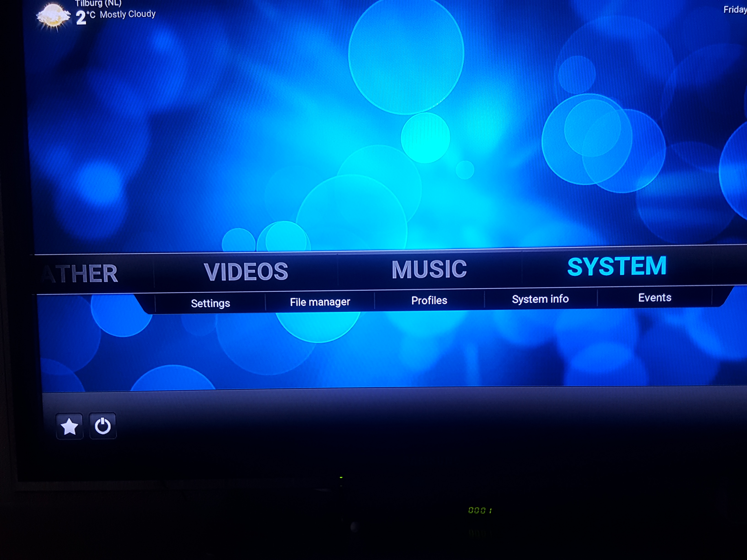This screenshot has height=560, width=747.
Task: Click the Tilburg (NL) location text
Action: (x=98, y=3)
